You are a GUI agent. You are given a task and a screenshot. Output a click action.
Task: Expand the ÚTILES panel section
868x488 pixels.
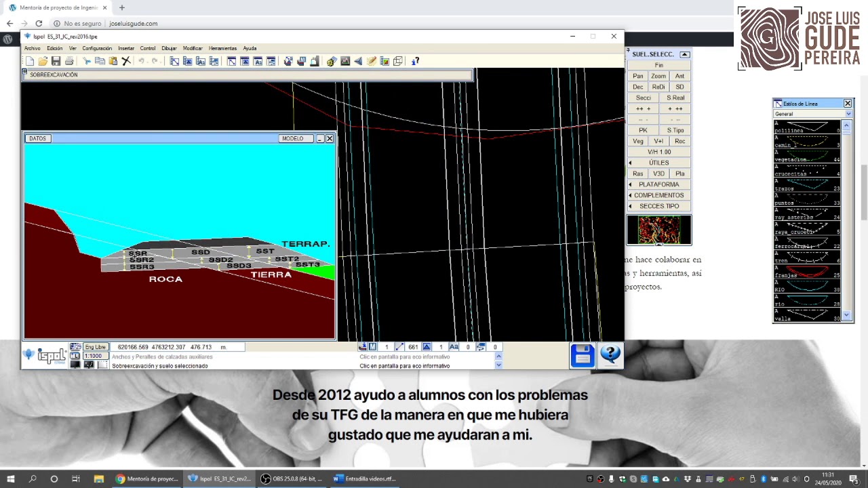tap(658, 163)
